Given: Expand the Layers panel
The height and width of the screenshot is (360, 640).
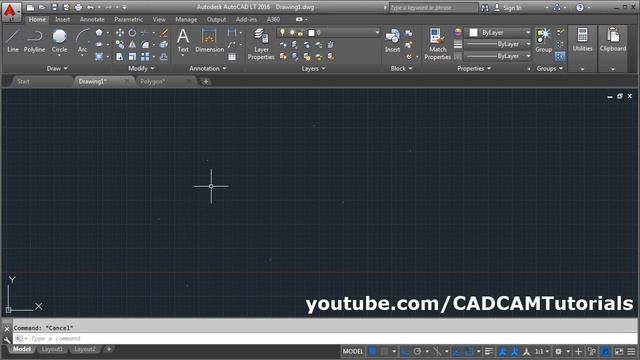Looking at the screenshot, I should pyautogui.click(x=313, y=69).
